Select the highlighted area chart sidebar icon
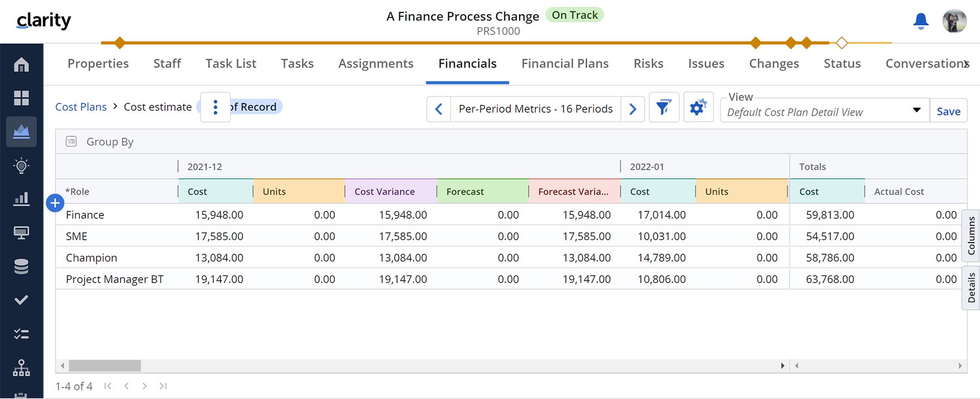980x399 pixels. [x=21, y=132]
